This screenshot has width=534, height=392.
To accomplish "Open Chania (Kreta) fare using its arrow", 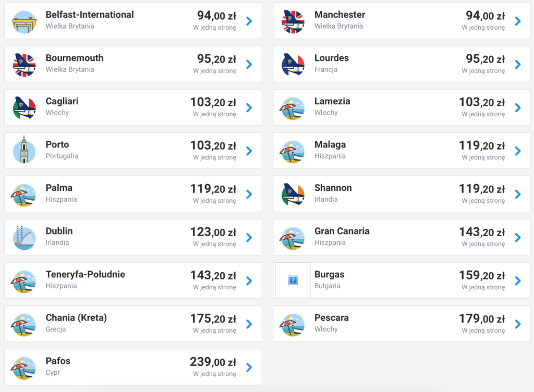I will click(x=249, y=324).
